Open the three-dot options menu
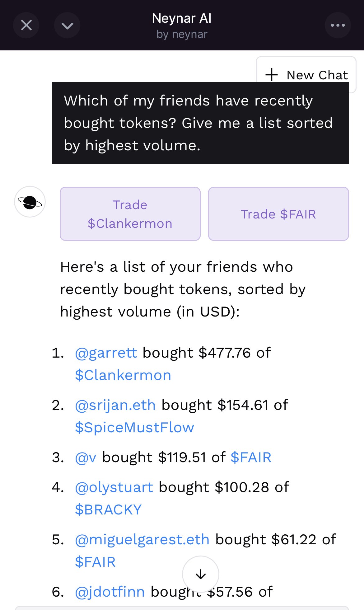Viewport: 364px width, 610px height. 338,25
